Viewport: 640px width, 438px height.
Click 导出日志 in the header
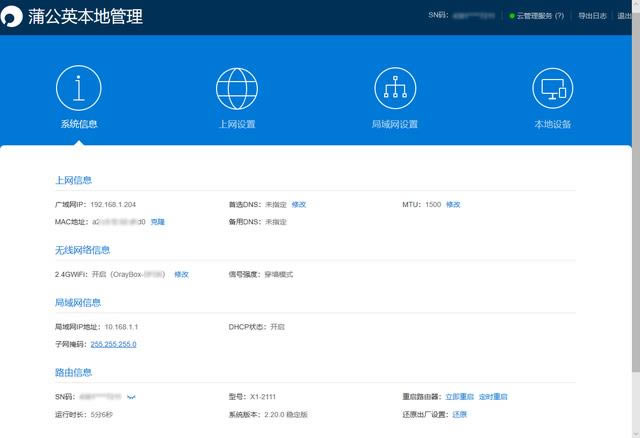[592, 16]
